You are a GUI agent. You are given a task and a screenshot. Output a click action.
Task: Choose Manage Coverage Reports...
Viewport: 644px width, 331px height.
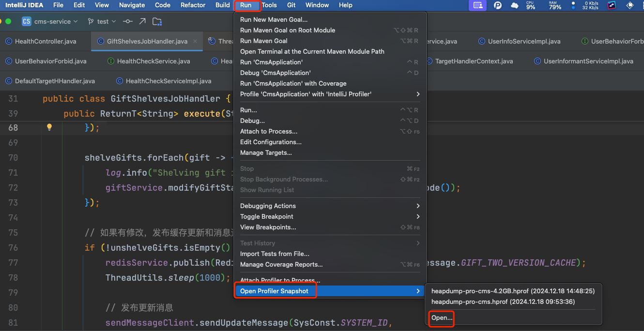click(330, 264)
